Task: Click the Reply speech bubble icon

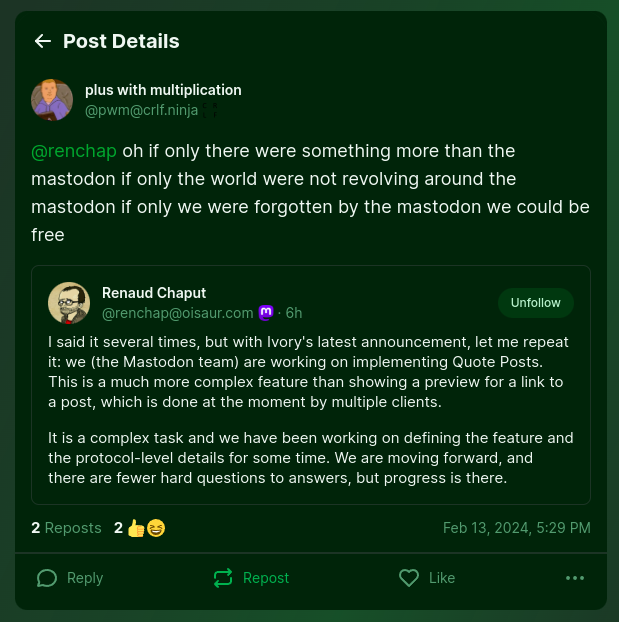Action: point(46,578)
